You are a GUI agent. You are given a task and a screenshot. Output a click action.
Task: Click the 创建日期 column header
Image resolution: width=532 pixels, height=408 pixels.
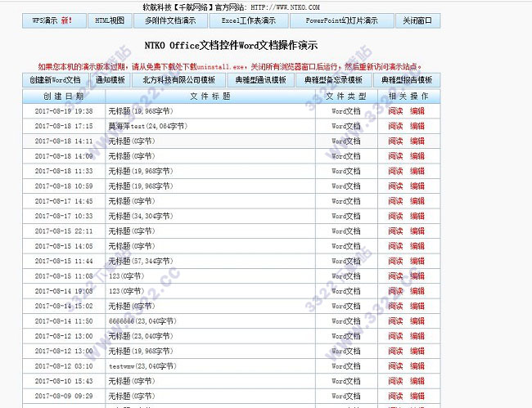64,96
